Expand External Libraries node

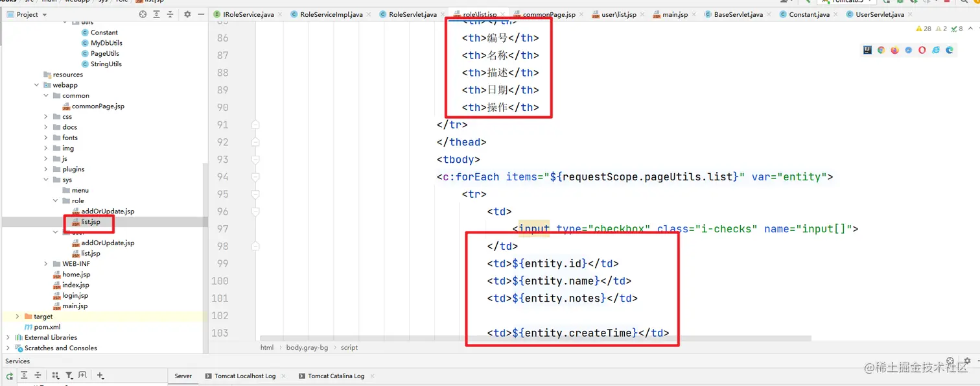pyautogui.click(x=8, y=337)
